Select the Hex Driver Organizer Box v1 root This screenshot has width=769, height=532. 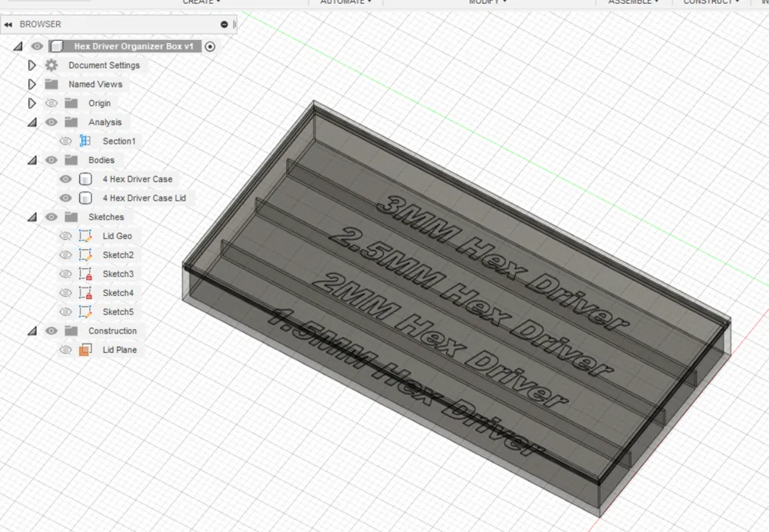pos(133,46)
